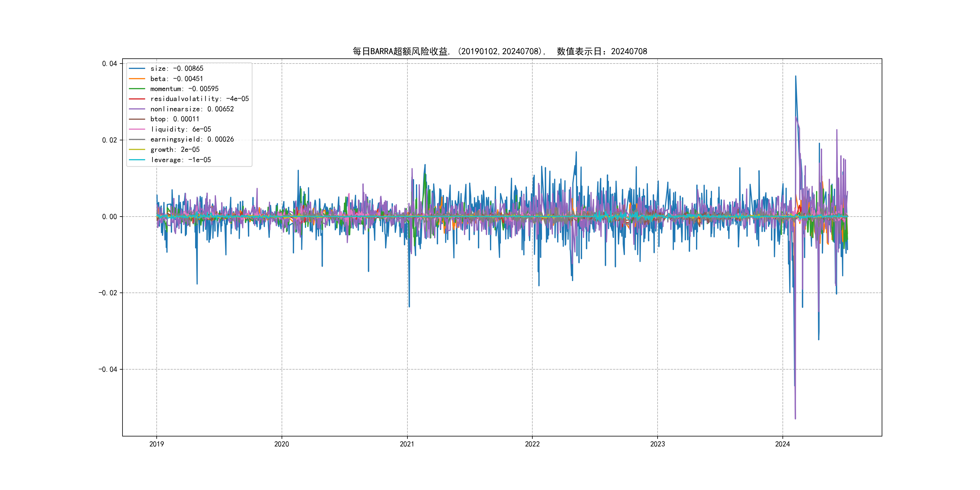
Task: Click the orange beta legend line swatch
Action: click(x=137, y=79)
